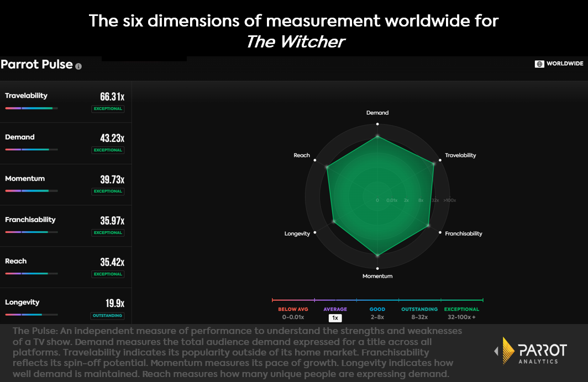Click the Travelability label on radar chart
The width and height of the screenshot is (588, 382).
coord(460,156)
